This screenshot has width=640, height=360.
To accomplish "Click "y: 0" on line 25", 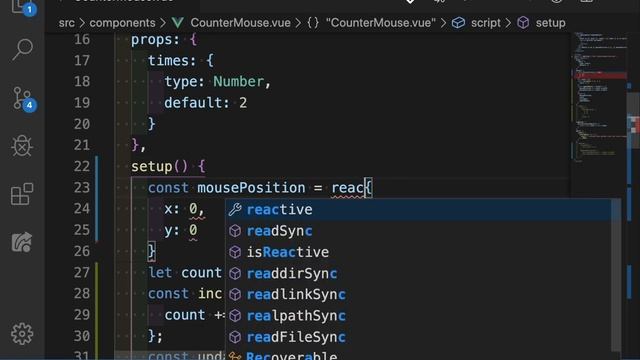I will click(x=181, y=230).
